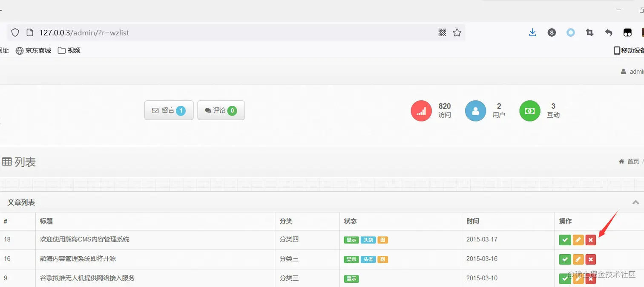Click 头条 badge in article 18 row
644x287 pixels.
pyautogui.click(x=368, y=240)
